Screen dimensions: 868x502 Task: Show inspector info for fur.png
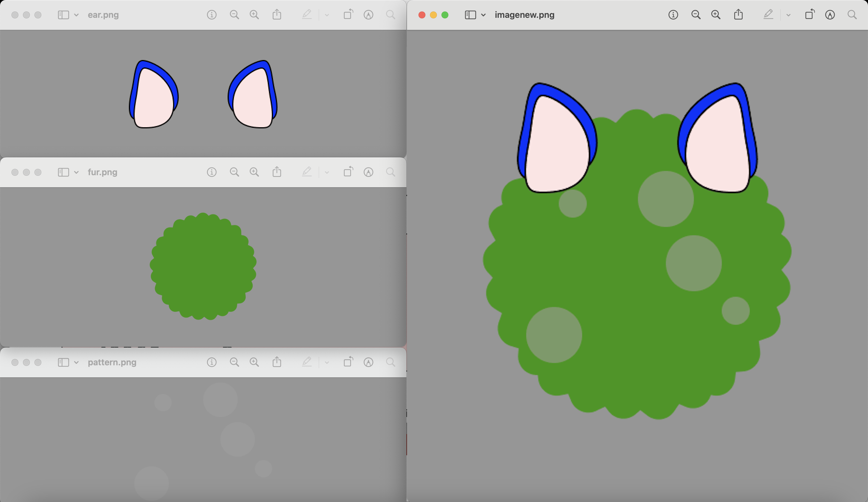[x=212, y=172]
